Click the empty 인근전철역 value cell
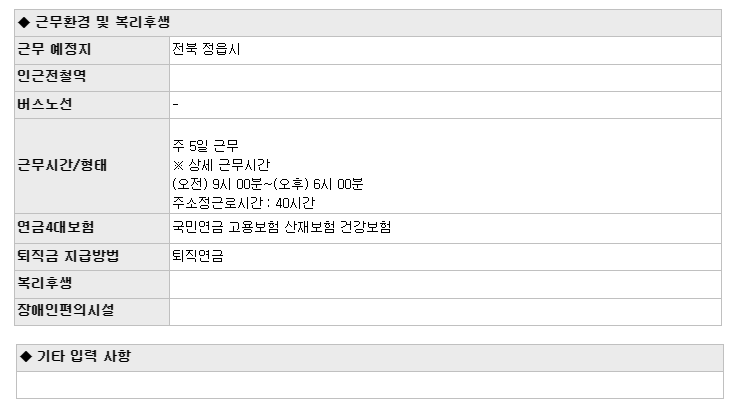736x415 pixels. pos(445,77)
